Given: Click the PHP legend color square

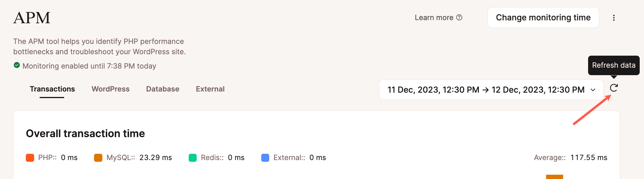Looking at the screenshot, I should 30,157.
